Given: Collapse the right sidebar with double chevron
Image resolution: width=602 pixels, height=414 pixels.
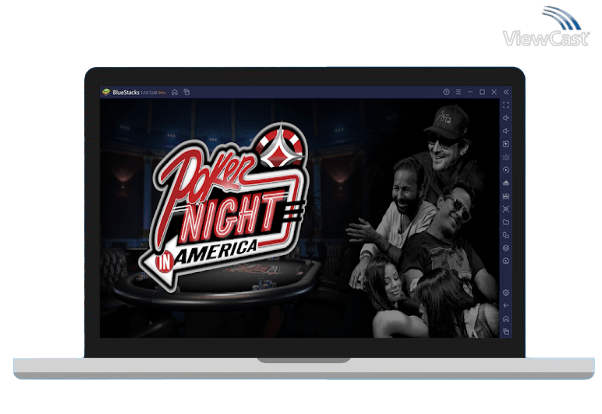Looking at the screenshot, I should click(506, 92).
